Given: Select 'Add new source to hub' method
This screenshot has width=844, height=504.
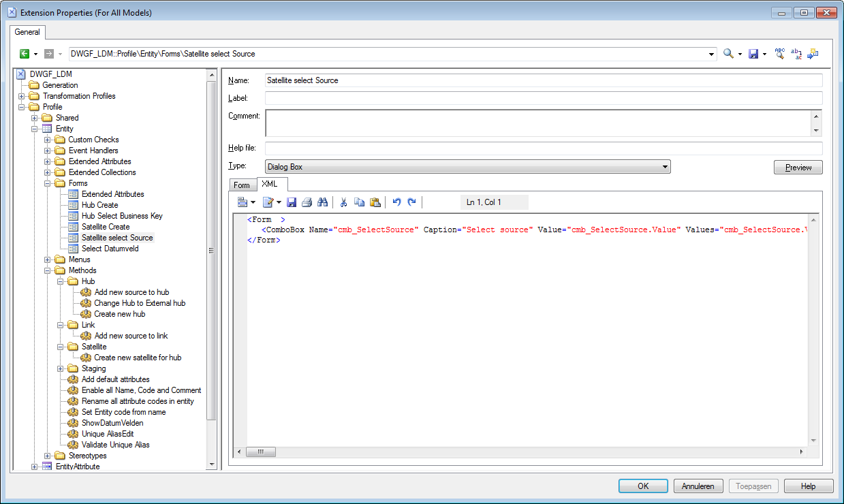Looking at the screenshot, I should click(131, 292).
